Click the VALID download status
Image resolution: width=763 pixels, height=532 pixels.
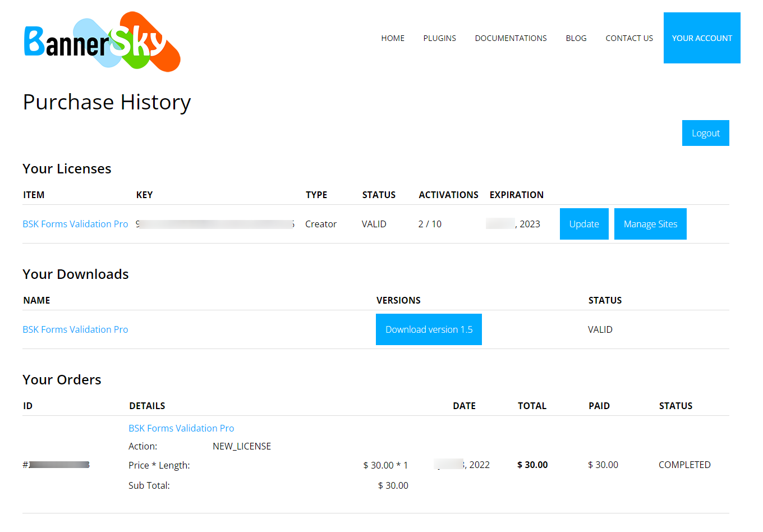pos(600,329)
